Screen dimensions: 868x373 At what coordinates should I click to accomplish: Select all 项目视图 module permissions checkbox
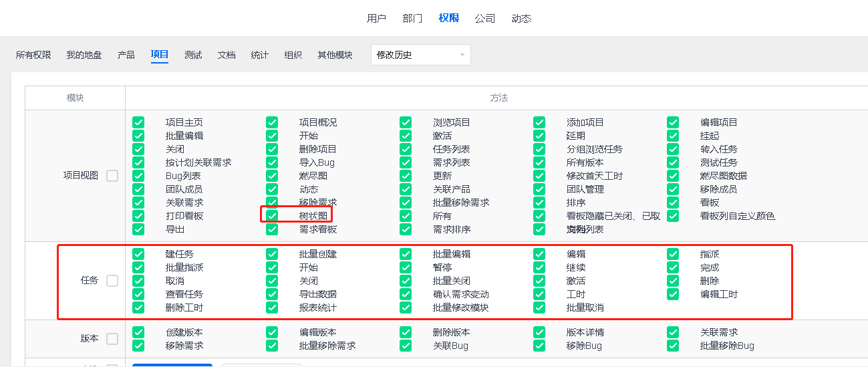coord(112,176)
